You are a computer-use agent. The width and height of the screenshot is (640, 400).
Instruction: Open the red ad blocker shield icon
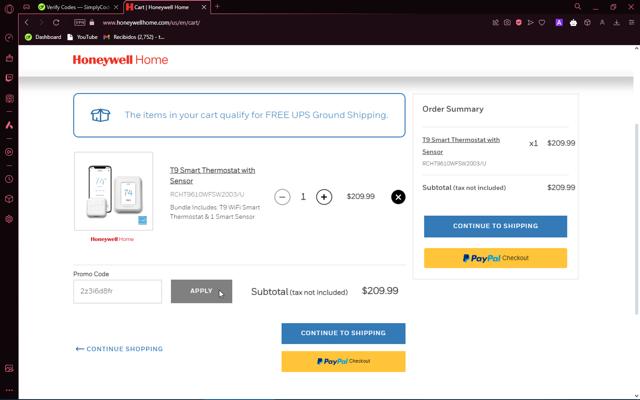(519, 22)
